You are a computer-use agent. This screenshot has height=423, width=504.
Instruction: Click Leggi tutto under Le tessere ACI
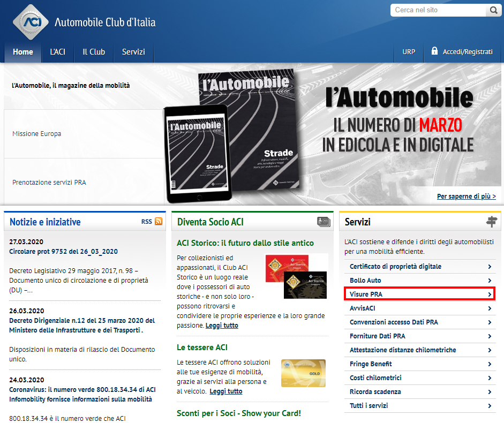(226, 391)
